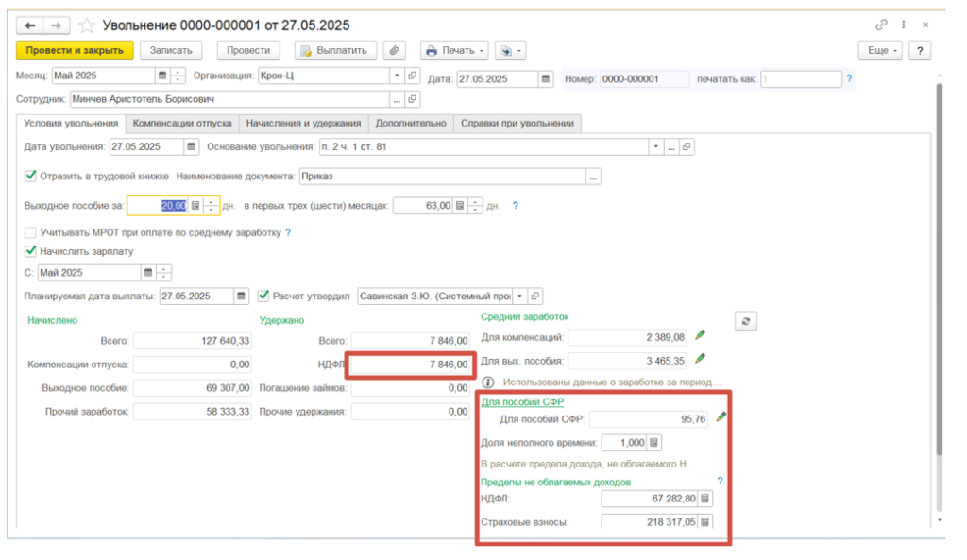
Task: Open calendar picker for dismissal date
Action: coord(192,147)
